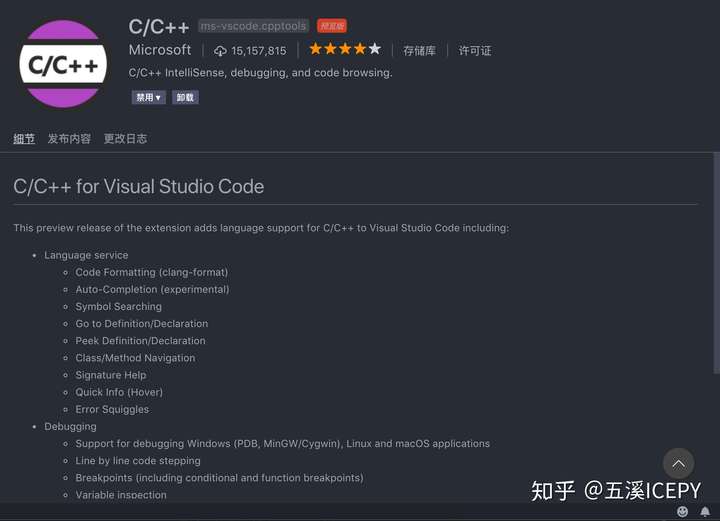Switch to the 发布内容 (Contributions) tab
The height and width of the screenshot is (521, 720).
coord(69,138)
